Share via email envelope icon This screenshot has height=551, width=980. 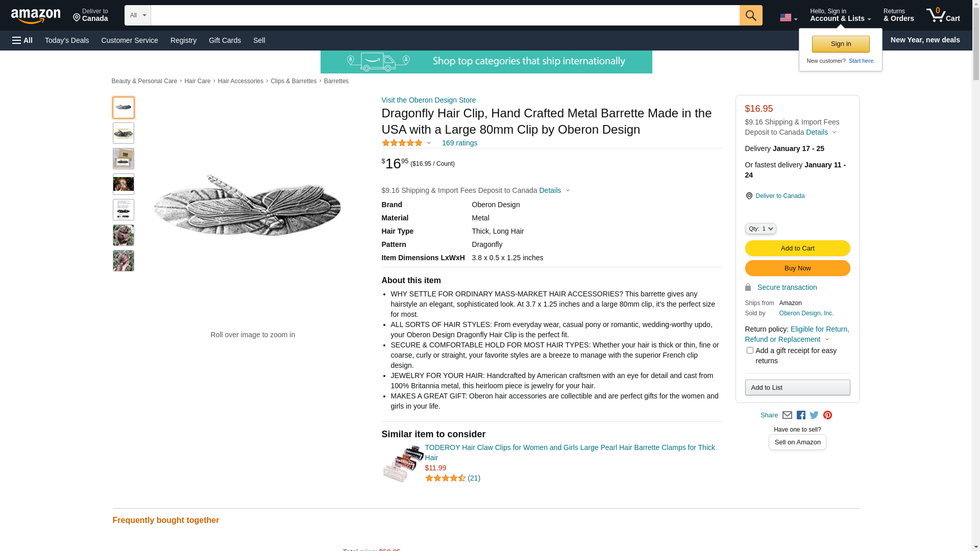point(787,415)
